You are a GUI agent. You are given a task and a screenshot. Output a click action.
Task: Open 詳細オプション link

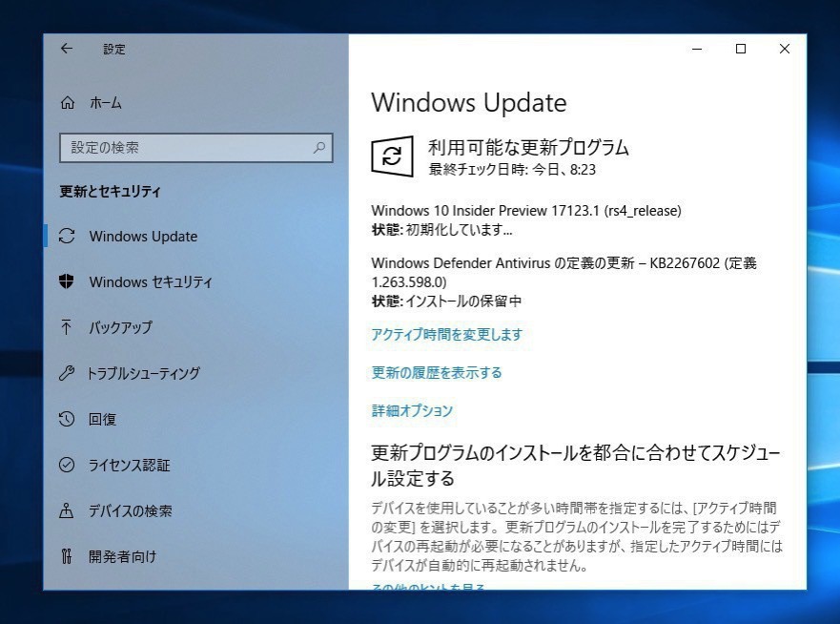click(x=412, y=410)
